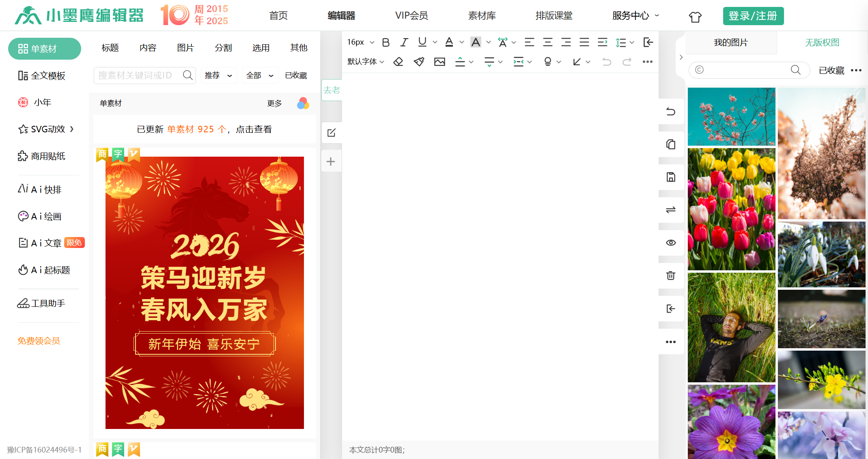Click the search magnifier in material search box
868x459 pixels.
point(187,75)
